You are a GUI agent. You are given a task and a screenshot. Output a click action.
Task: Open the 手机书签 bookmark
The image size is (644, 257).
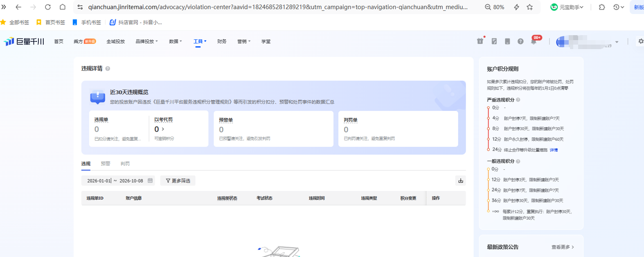tap(87, 23)
